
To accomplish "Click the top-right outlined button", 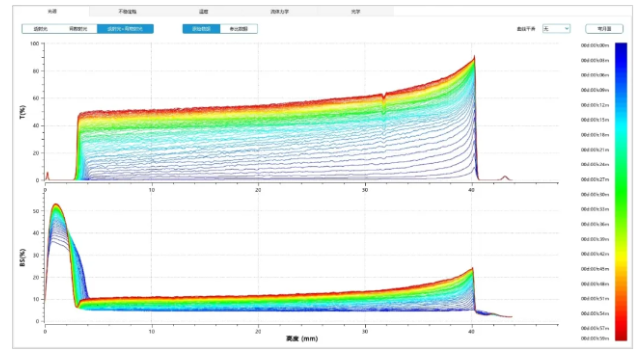I will (604, 29).
